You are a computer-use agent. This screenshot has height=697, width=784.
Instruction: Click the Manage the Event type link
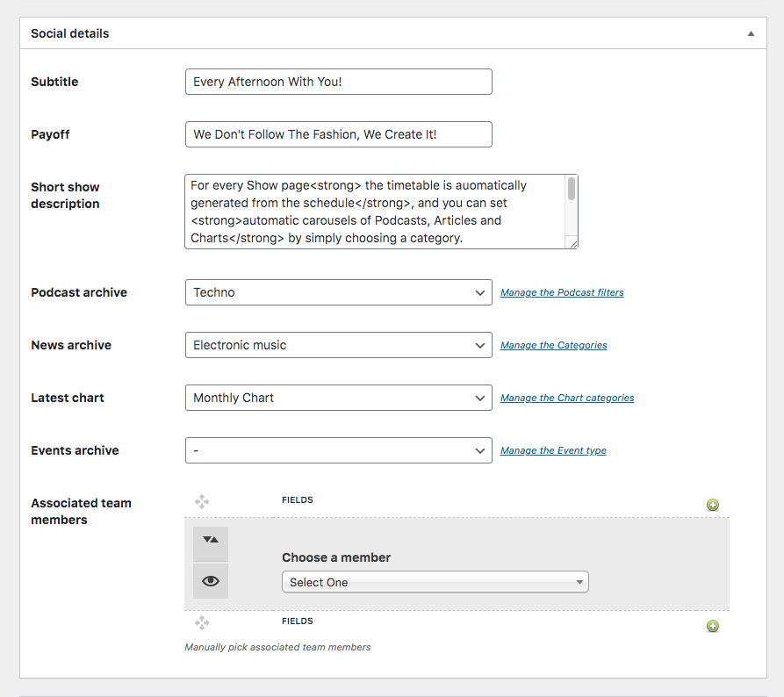point(553,450)
